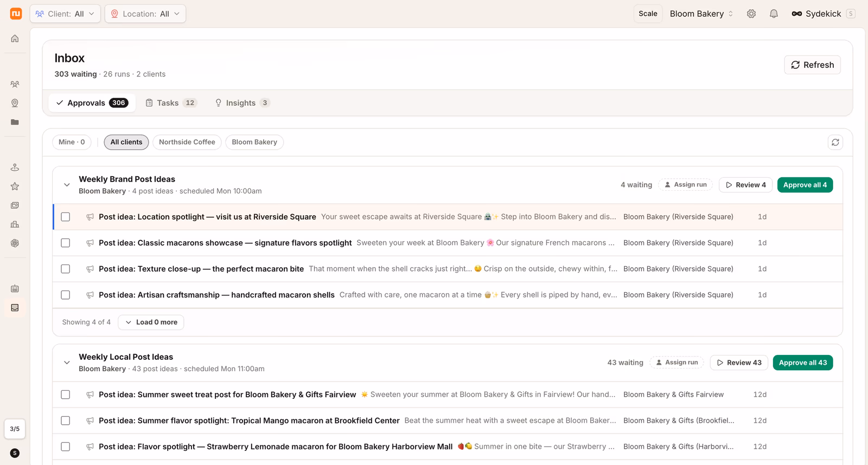Switch to the Tasks tab
Viewport: 868px width, 465px height.
tap(171, 103)
